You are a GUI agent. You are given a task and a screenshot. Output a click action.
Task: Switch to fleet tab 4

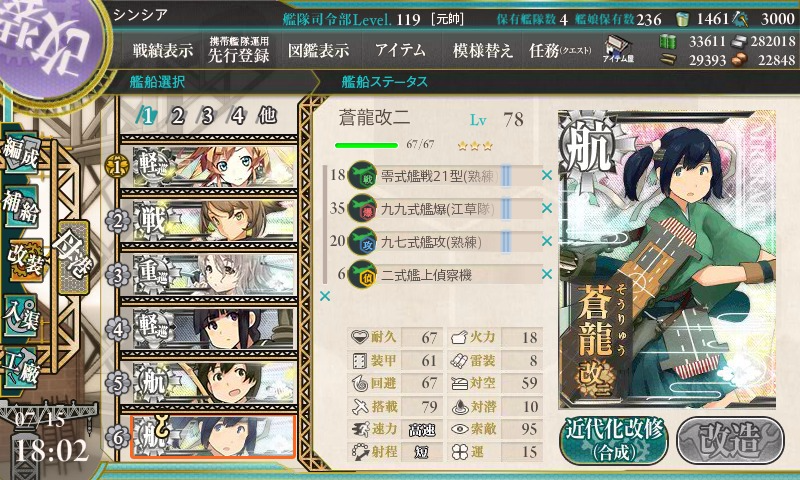click(238, 116)
